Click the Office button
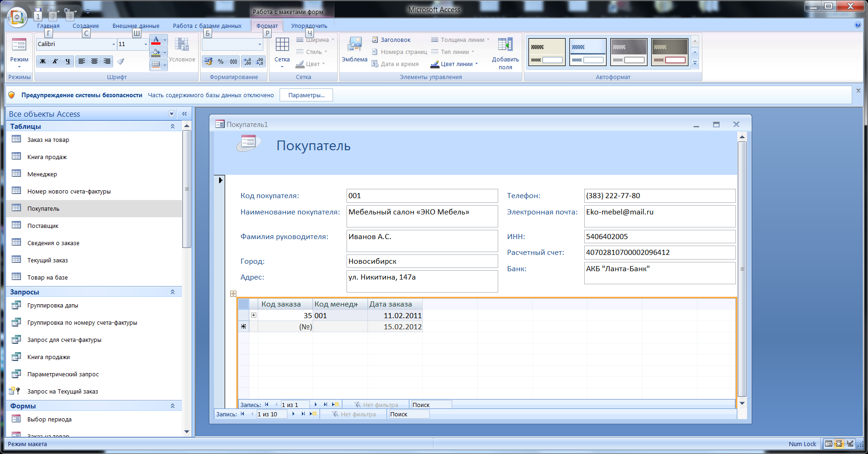 (x=17, y=17)
